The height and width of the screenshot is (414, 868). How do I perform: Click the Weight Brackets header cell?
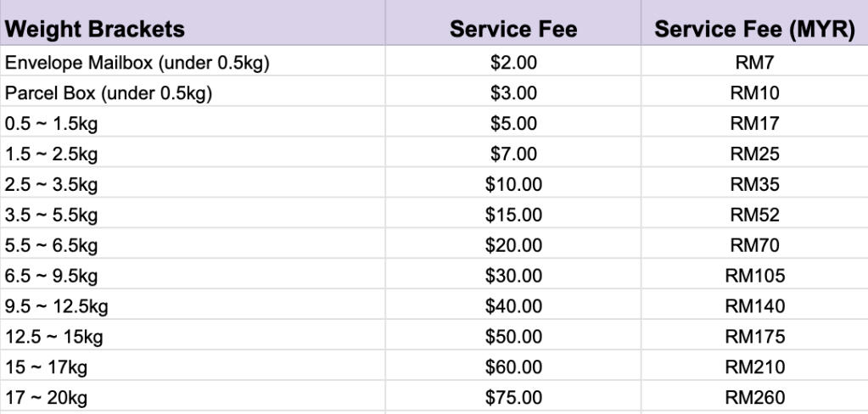95,31
